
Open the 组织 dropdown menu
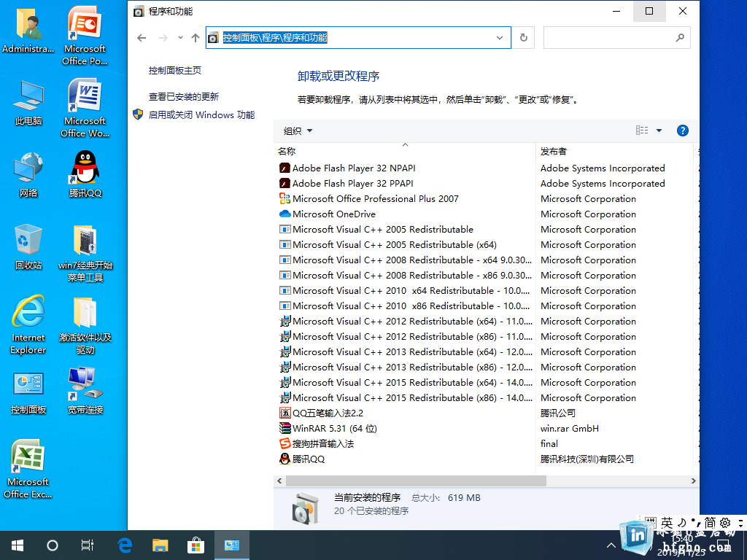point(298,131)
